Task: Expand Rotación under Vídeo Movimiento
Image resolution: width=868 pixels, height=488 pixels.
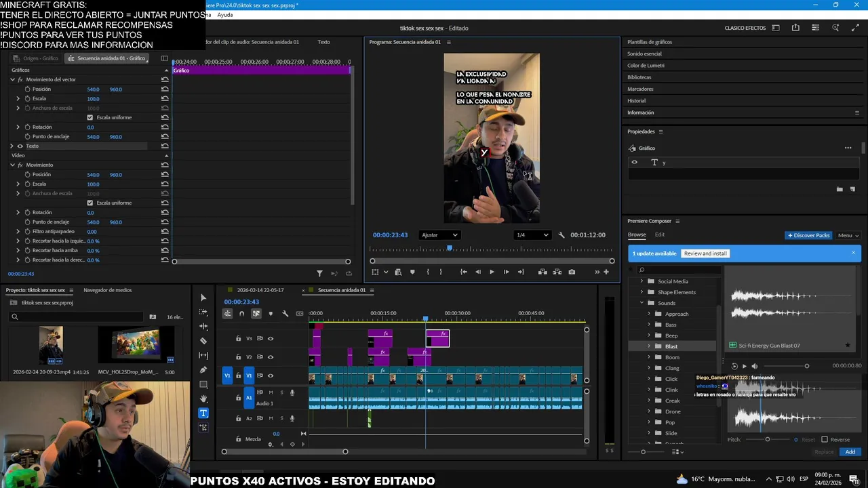Action: click(x=18, y=212)
